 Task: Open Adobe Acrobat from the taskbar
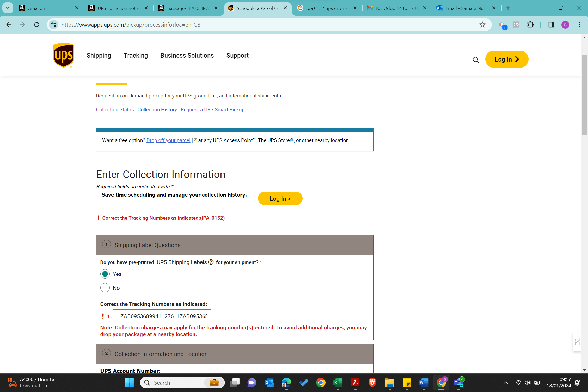[x=355, y=383]
